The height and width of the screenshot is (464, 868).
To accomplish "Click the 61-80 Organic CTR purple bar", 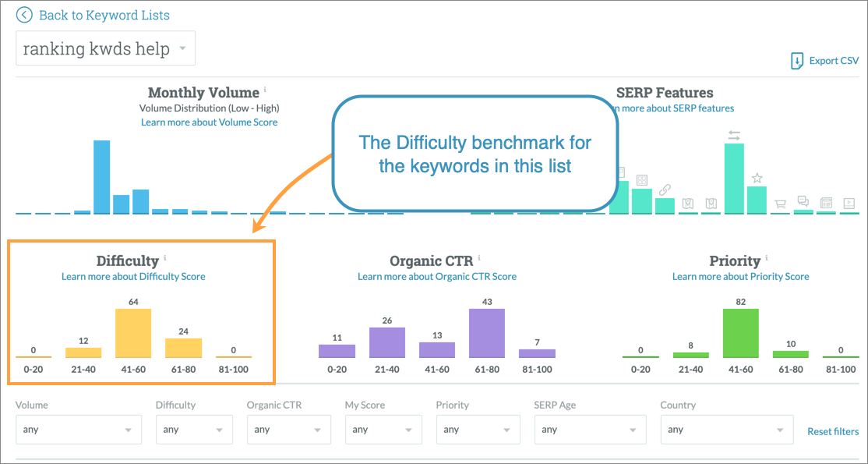I will pos(487,334).
